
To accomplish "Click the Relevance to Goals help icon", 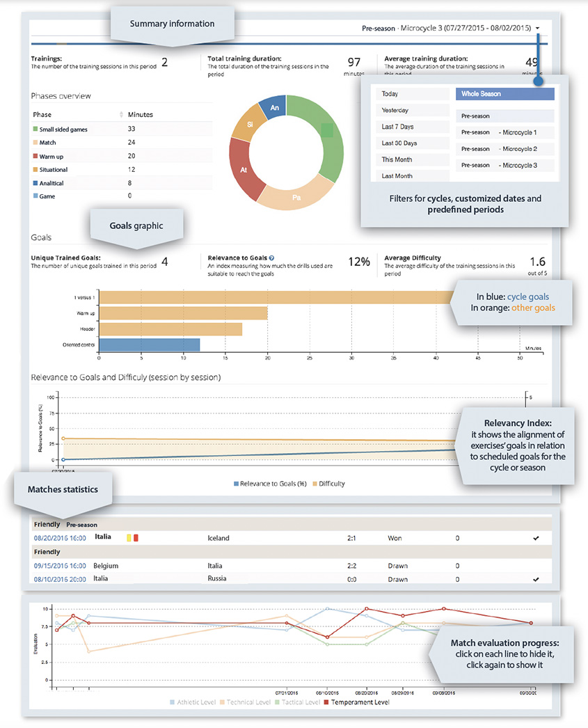I will 272,258.
